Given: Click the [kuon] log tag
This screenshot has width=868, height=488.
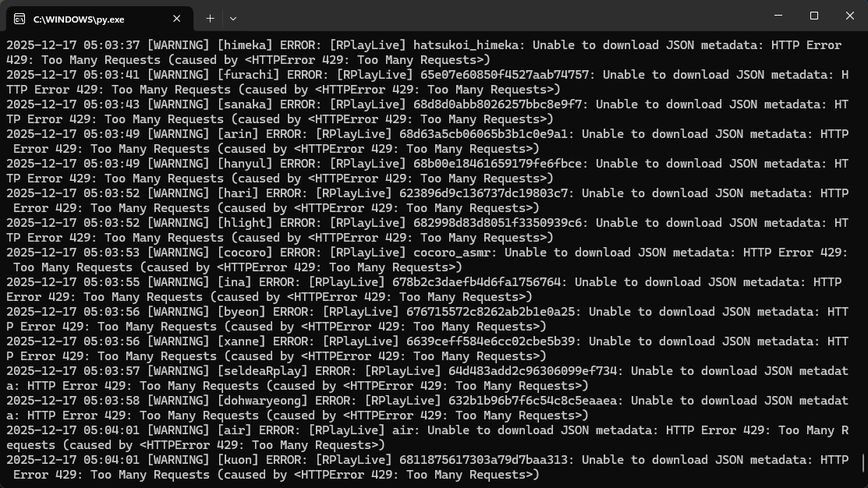Looking at the screenshot, I should coord(238,459).
